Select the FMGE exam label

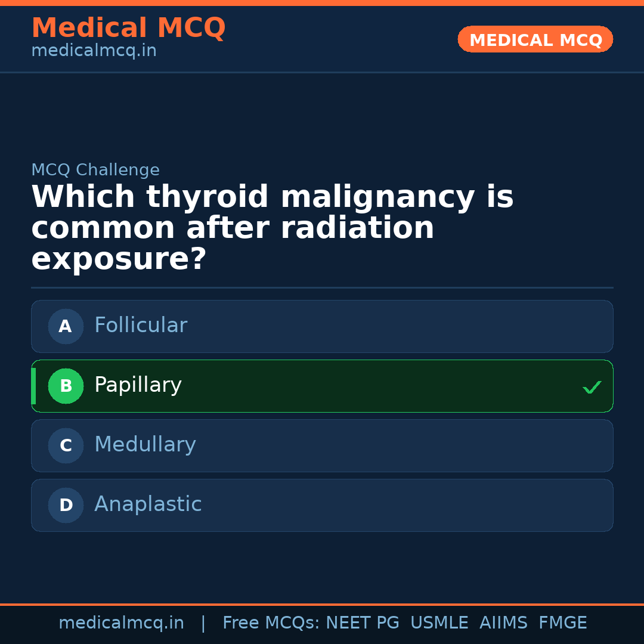pos(562,623)
